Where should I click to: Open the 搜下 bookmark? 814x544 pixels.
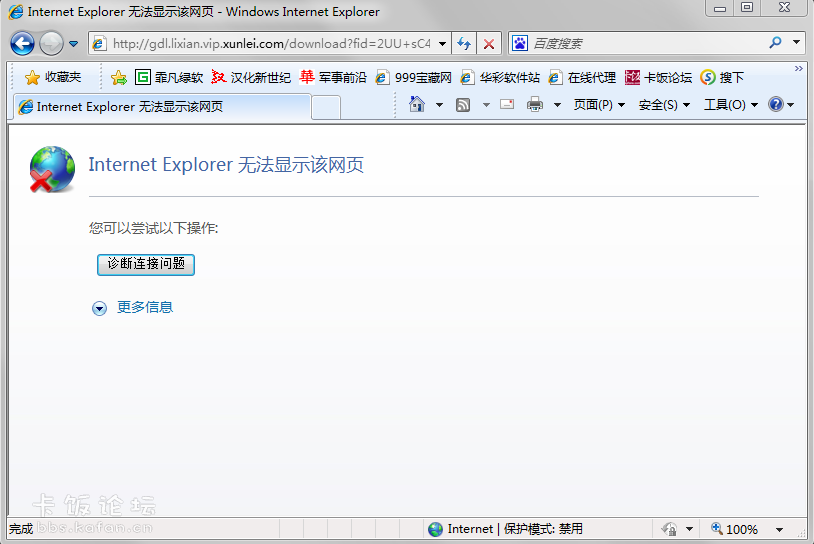(722, 77)
